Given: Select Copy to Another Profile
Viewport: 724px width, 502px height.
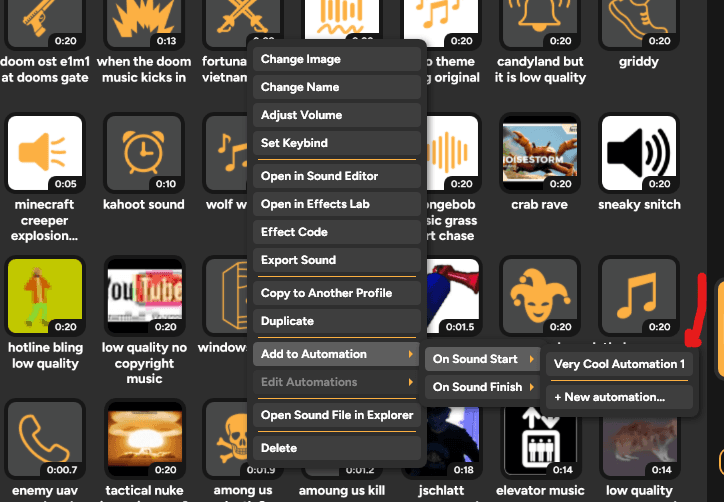Looking at the screenshot, I should point(337,293).
